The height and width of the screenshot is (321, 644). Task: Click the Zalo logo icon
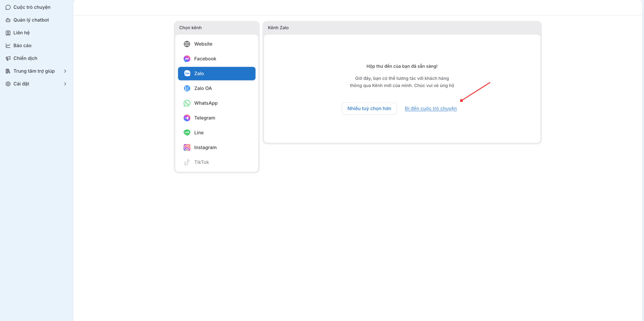[187, 74]
